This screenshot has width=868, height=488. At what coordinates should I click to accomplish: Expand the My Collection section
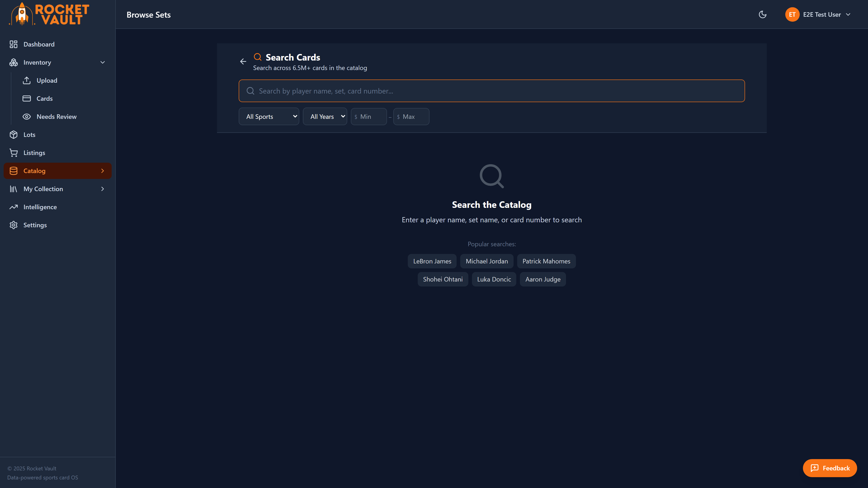tap(102, 189)
